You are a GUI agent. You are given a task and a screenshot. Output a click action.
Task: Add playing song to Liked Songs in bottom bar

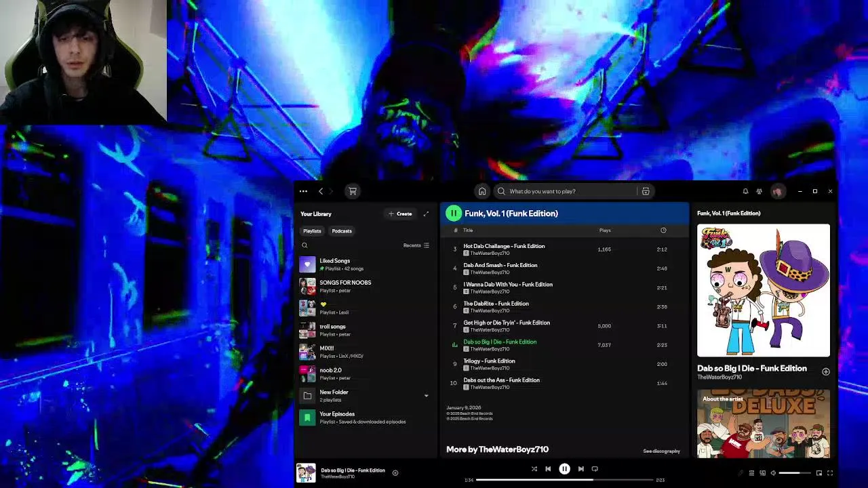395,473
